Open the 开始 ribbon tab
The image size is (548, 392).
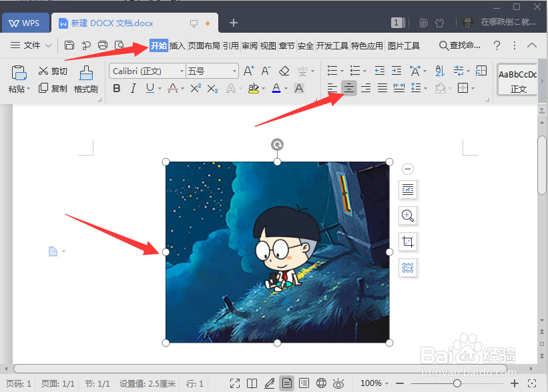(x=159, y=45)
